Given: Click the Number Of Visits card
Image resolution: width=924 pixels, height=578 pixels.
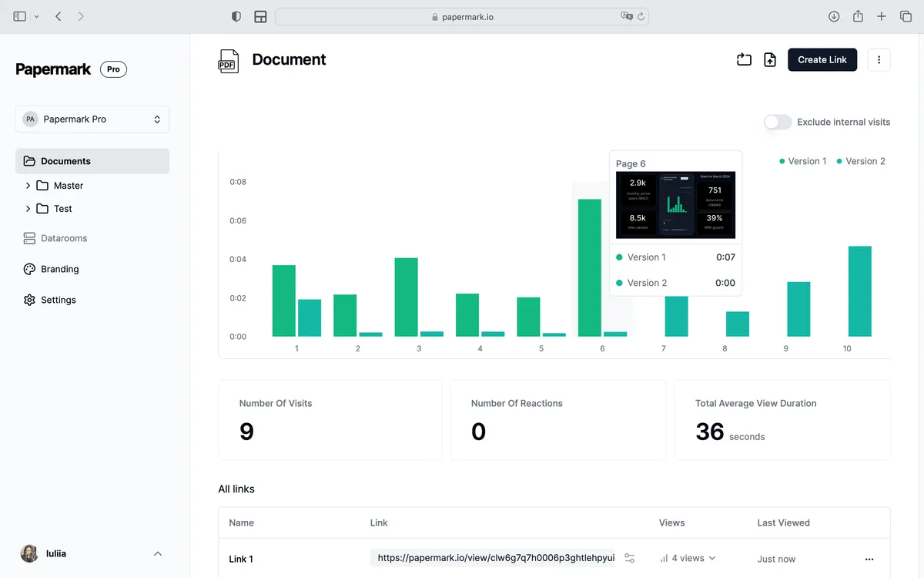Looking at the screenshot, I should 330,420.
